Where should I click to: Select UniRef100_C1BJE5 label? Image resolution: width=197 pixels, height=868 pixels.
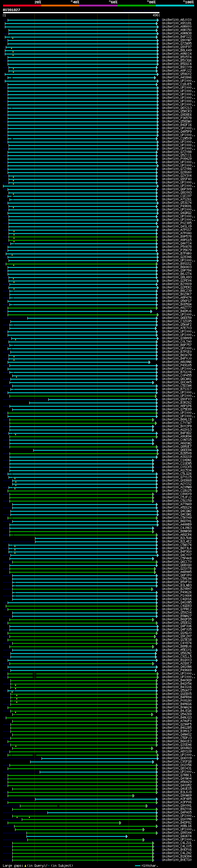pyautogui.click(x=176, y=84)
